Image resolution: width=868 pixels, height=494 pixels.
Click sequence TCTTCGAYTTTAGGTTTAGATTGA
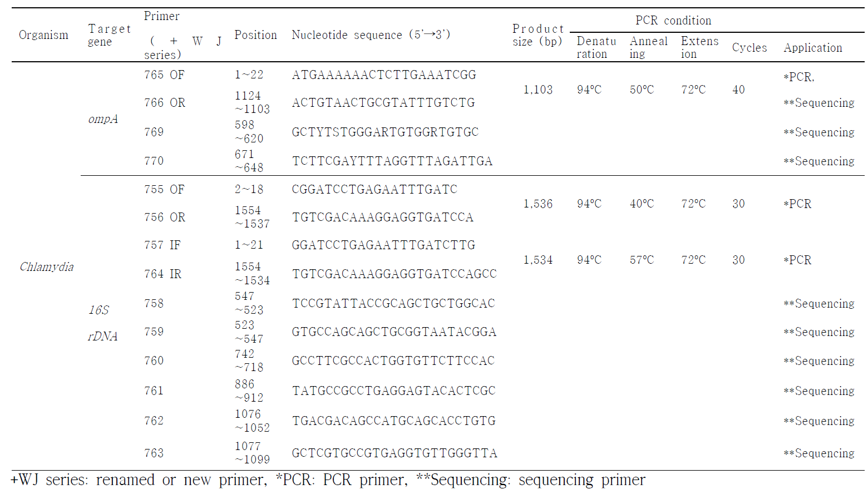click(x=392, y=161)
